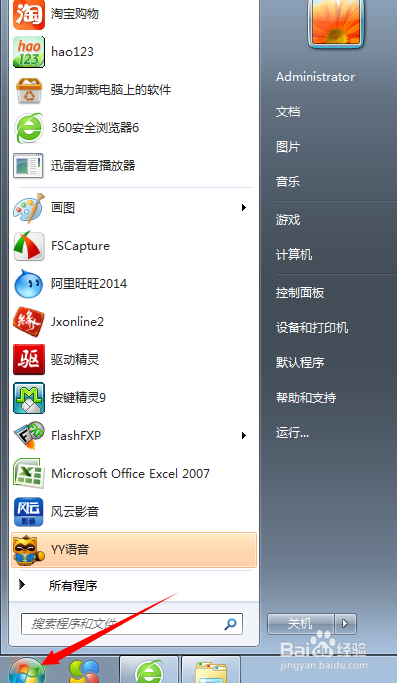Open 设备和打印机 devices and printers
The height and width of the screenshot is (683, 397).
click(312, 328)
